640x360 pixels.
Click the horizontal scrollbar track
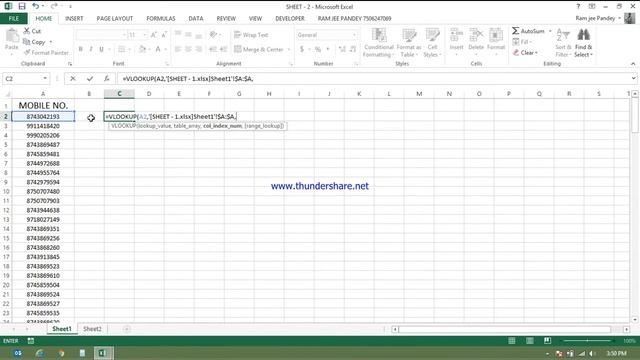(505, 329)
